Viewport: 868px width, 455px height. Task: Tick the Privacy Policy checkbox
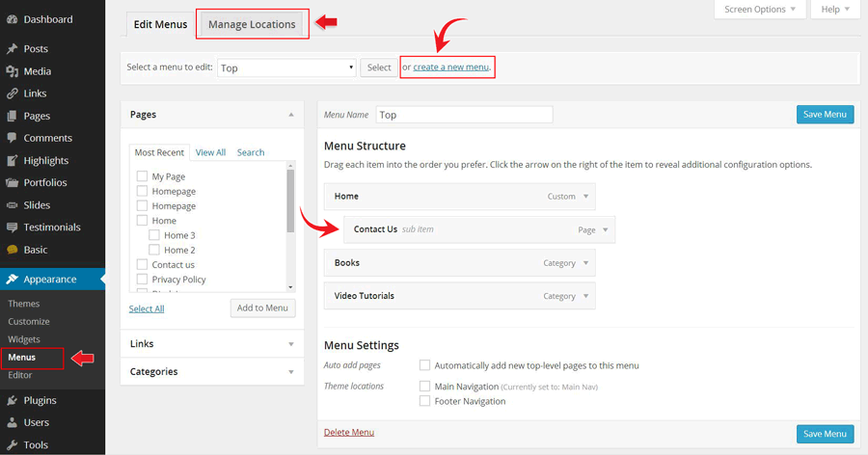click(143, 279)
